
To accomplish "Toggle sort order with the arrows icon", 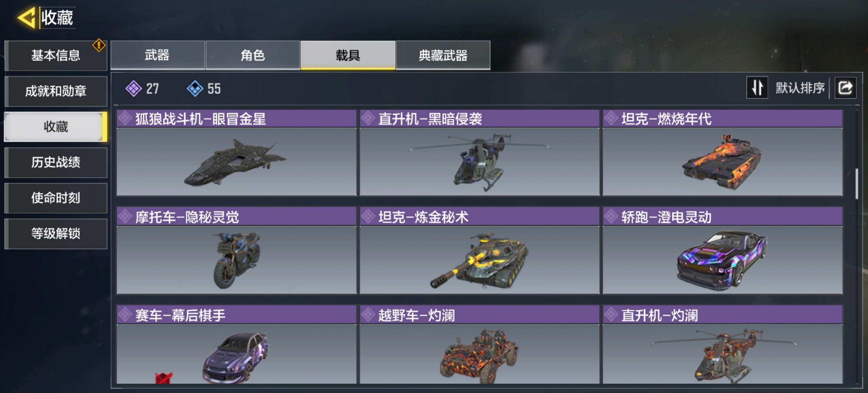I will [757, 88].
